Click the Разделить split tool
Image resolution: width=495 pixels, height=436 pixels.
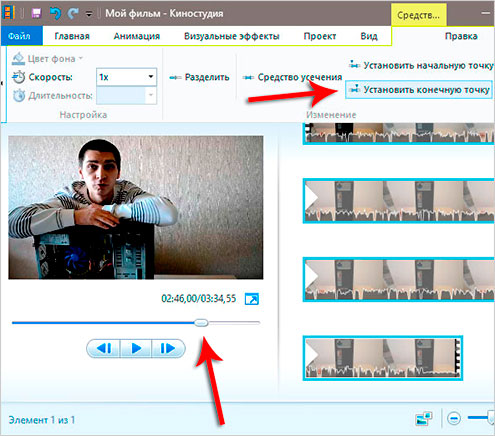199,77
